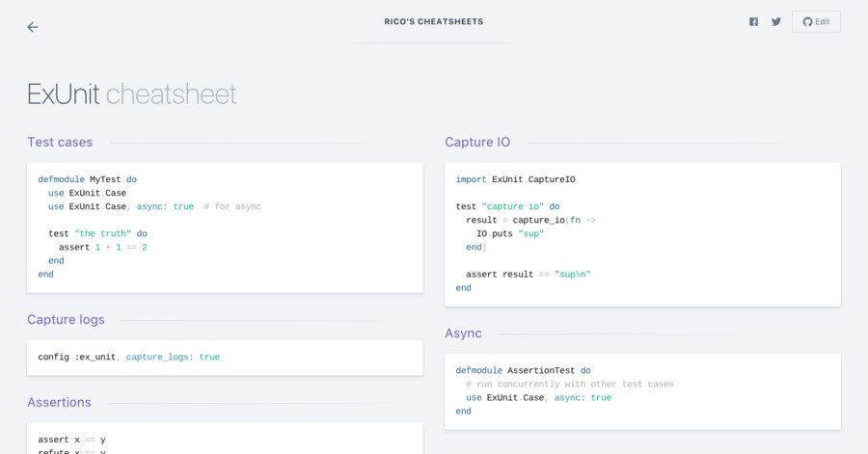Select the Capture IO section heading
The image size is (868, 454).
pos(477,142)
